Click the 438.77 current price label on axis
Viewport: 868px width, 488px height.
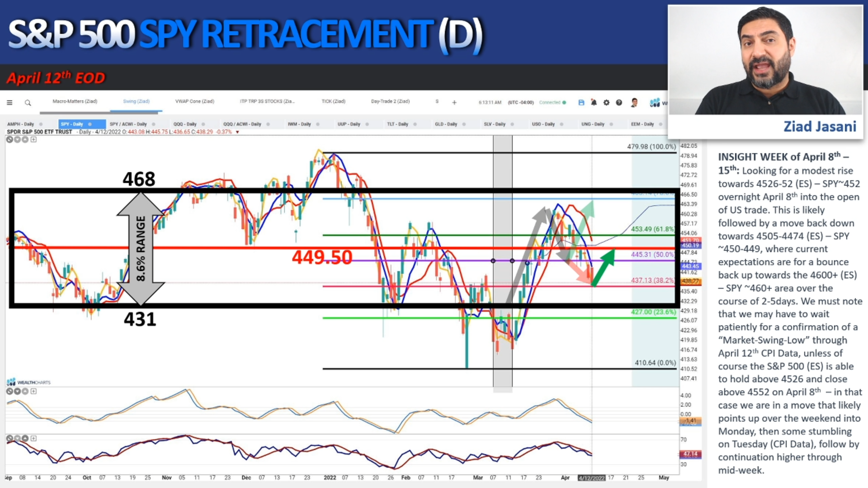click(690, 281)
